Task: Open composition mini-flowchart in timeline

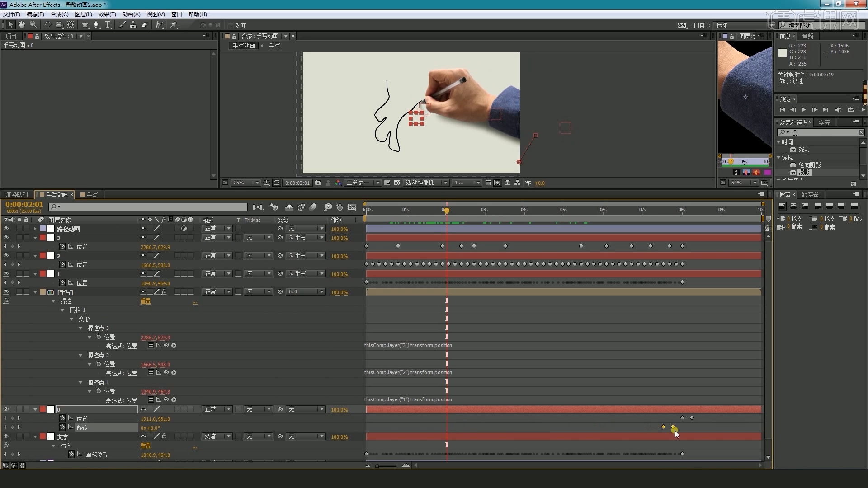Action: [x=258, y=207]
